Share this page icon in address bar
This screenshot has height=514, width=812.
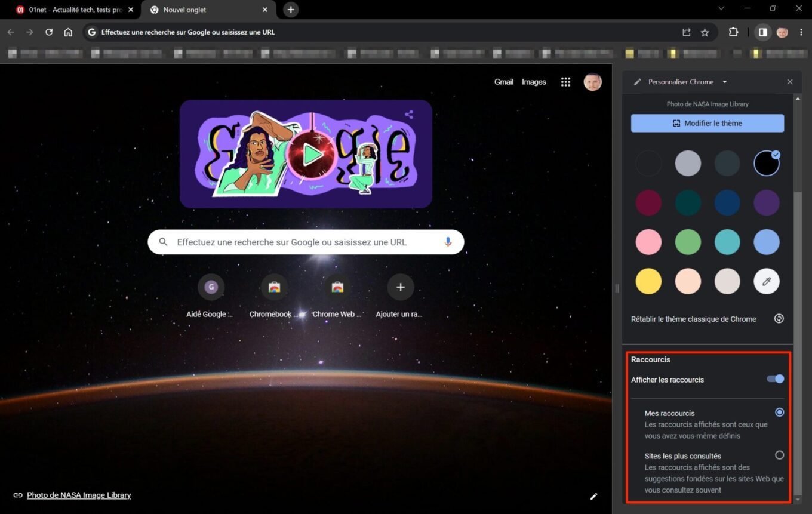tap(687, 32)
